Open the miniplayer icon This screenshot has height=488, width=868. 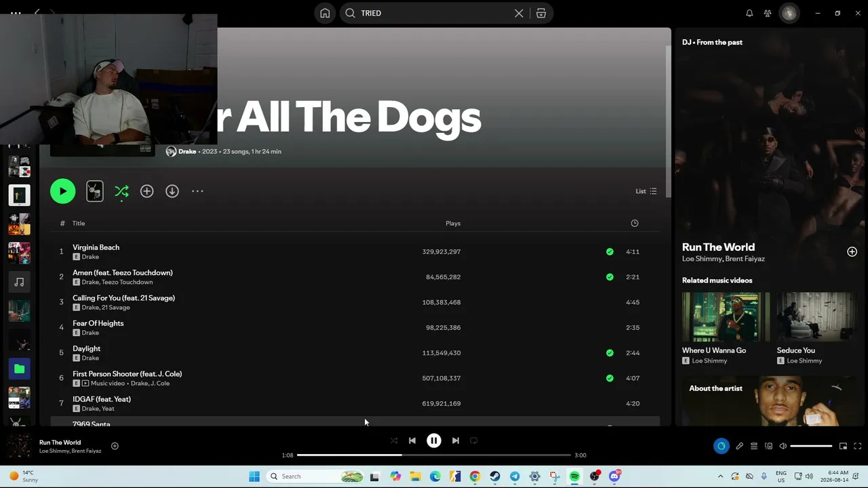[x=843, y=446]
